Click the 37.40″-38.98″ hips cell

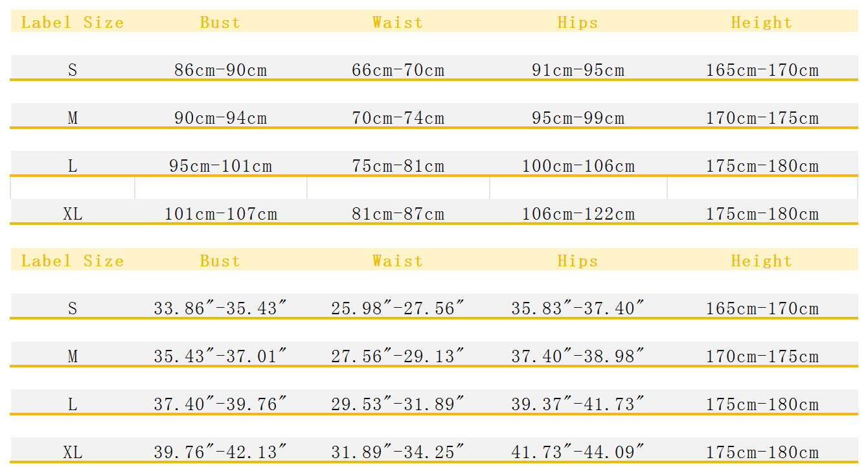(578, 356)
